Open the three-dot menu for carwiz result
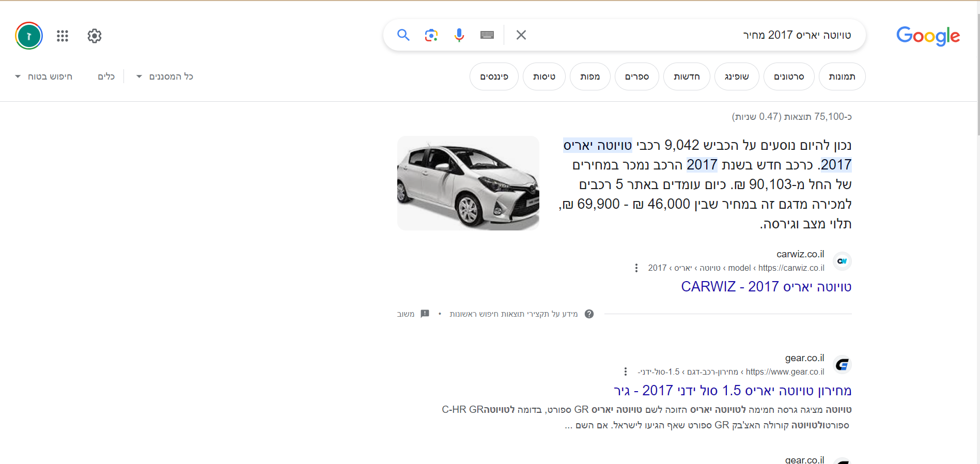Screen dimensions: 980x464 pos(636,268)
